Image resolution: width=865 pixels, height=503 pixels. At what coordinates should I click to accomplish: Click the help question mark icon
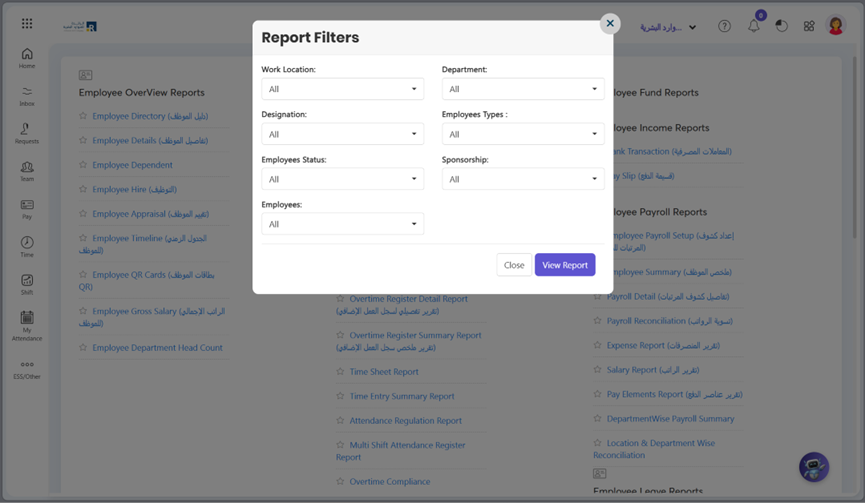coord(724,26)
